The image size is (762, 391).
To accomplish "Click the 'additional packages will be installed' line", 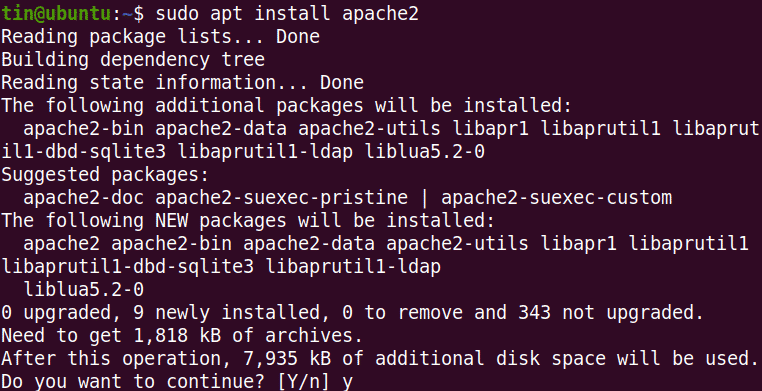I will [287, 105].
